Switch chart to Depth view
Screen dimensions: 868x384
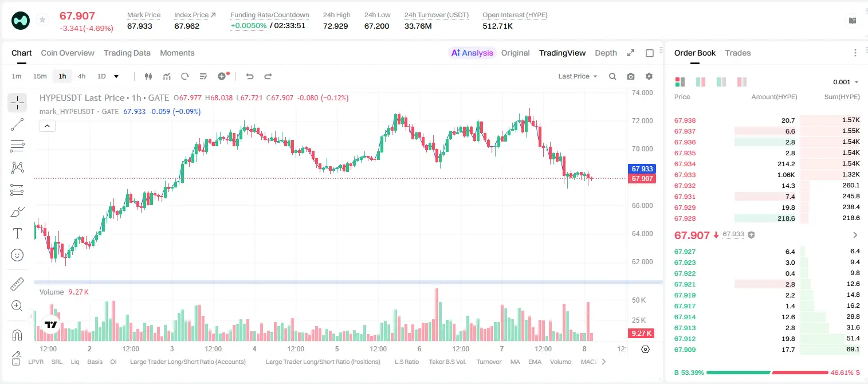606,53
